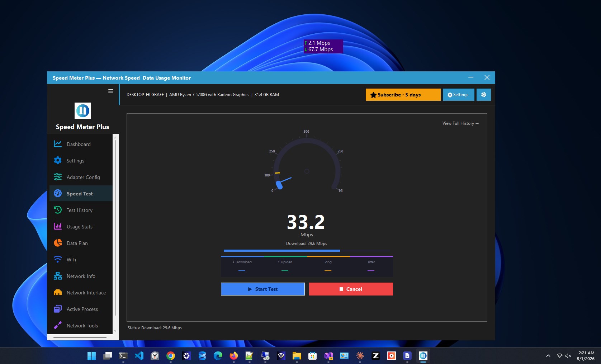Select Speed Test sidebar item
601x364 pixels.
click(81, 194)
